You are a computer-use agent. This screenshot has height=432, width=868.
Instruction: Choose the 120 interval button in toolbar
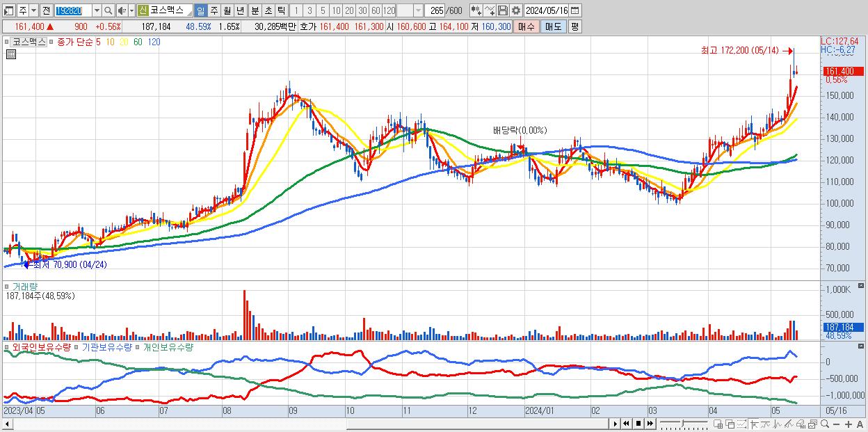pos(389,11)
